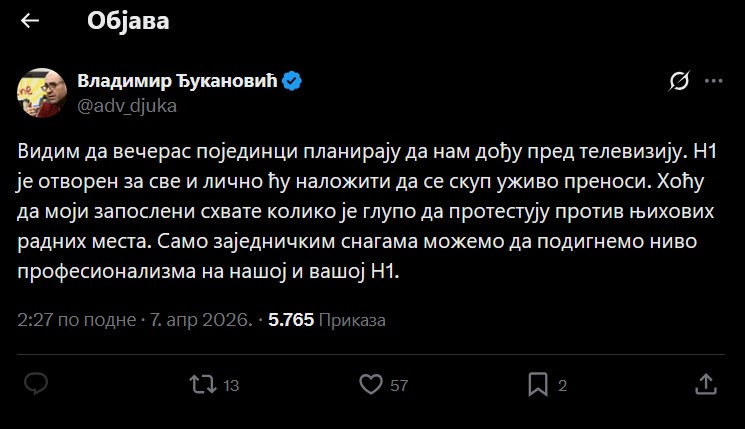Reply using the speech bubble icon
Screen dimensions: 745x429
[x=36, y=384]
